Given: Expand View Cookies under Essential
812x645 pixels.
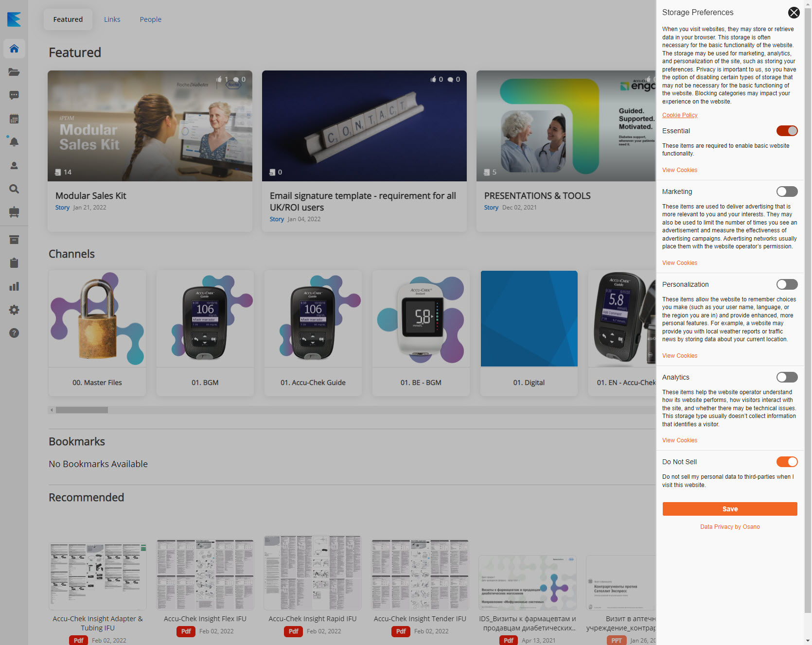Looking at the screenshot, I should pyautogui.click(x=680, y=170).
